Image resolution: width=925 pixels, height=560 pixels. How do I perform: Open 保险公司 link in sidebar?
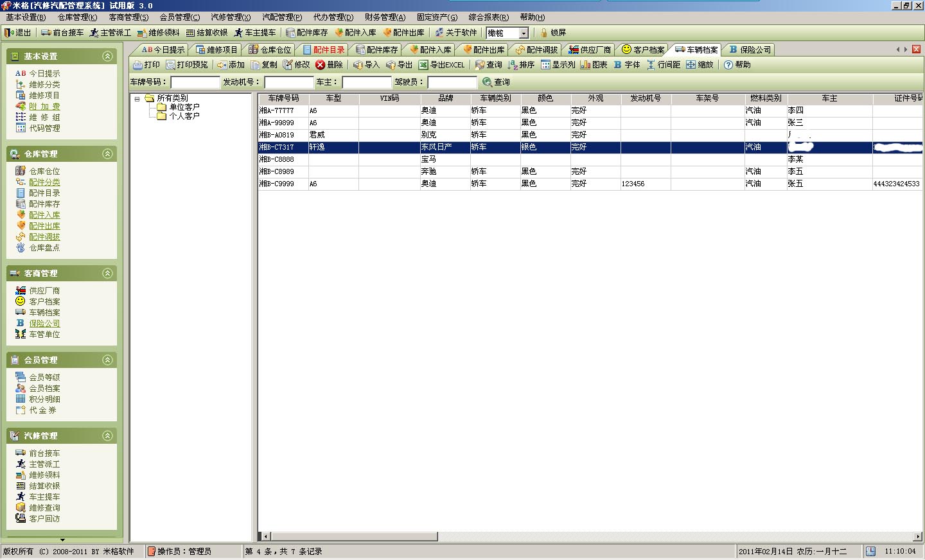(44, 324)
